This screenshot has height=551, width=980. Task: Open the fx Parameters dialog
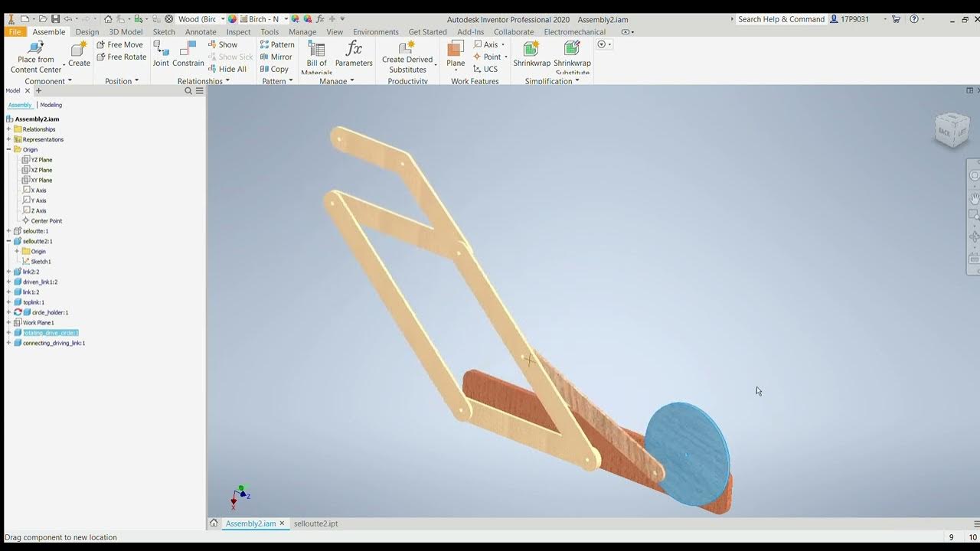tap(354, 54)
